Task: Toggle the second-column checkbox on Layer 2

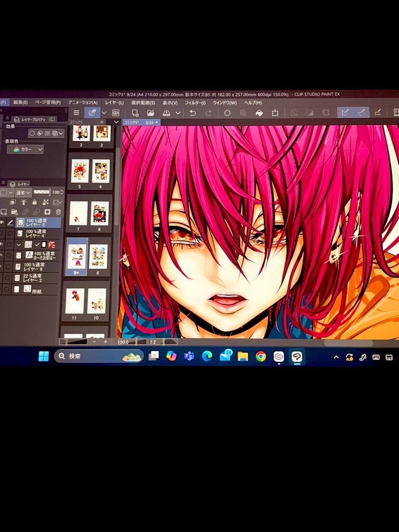Action: click(7, 278)
